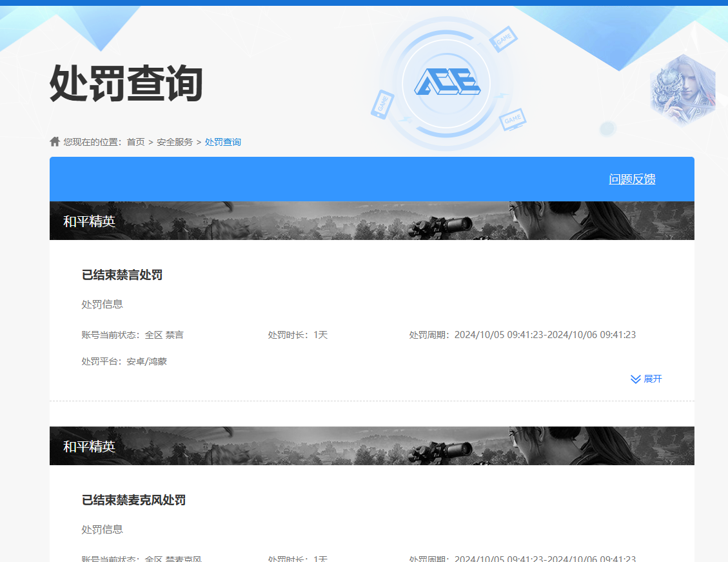The image size is (728, 562).
Task: Click the GAME monitor icon below-right of ACE logo
Action: click(513, 119)
